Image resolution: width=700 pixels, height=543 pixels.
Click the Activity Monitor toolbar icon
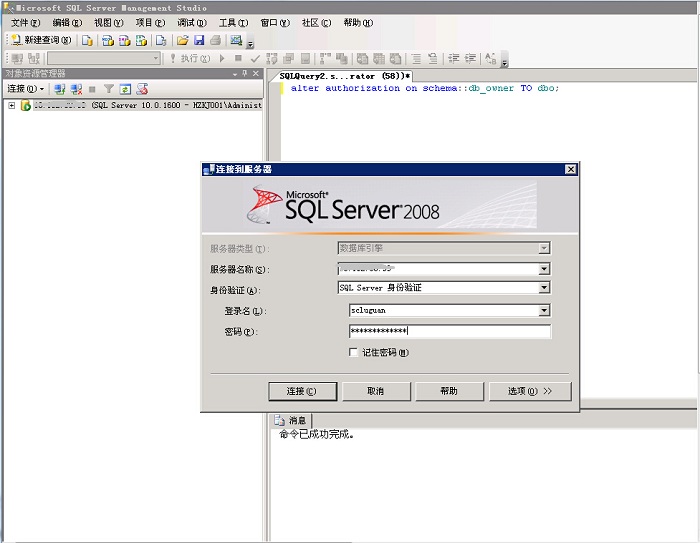pyautogui.click(x=236, y=40)
